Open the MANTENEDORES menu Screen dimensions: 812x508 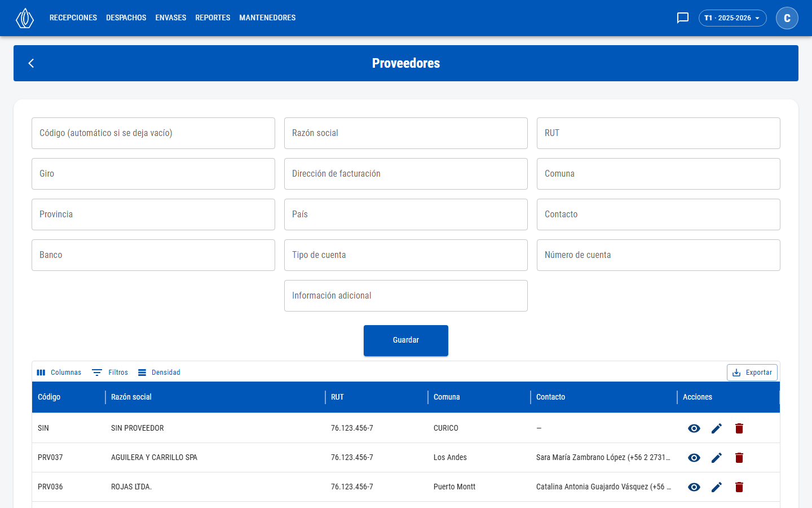[267, 18]
